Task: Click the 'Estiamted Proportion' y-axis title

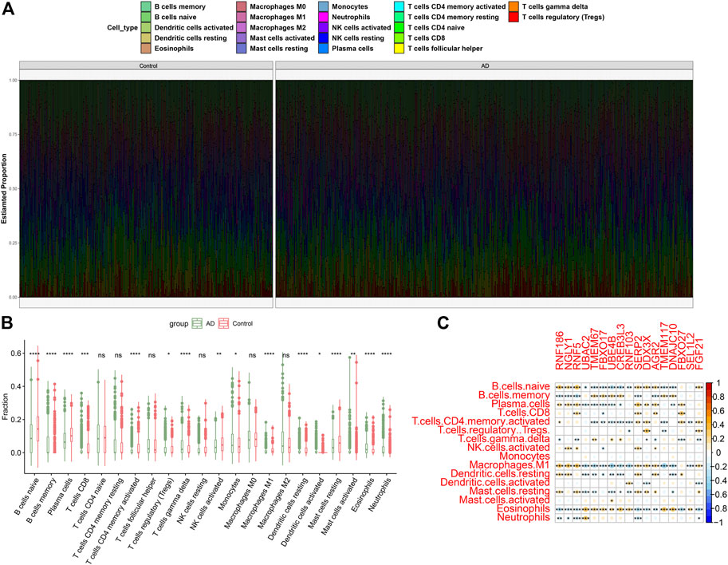Action: (5, 190)
